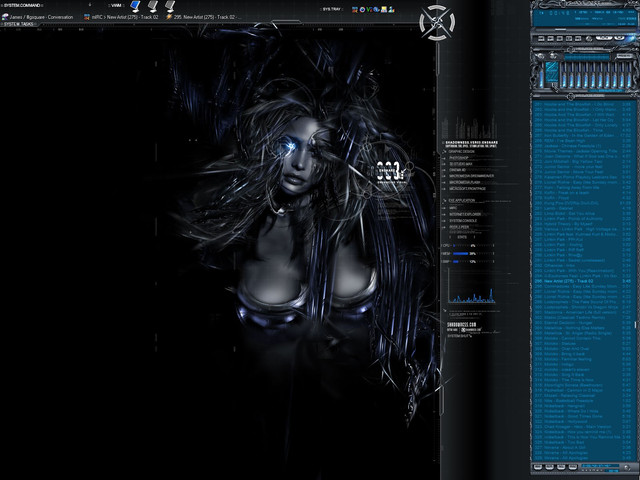Click the first icon in the SYS TRAY
640x480 pixels.
coord(354,9)
